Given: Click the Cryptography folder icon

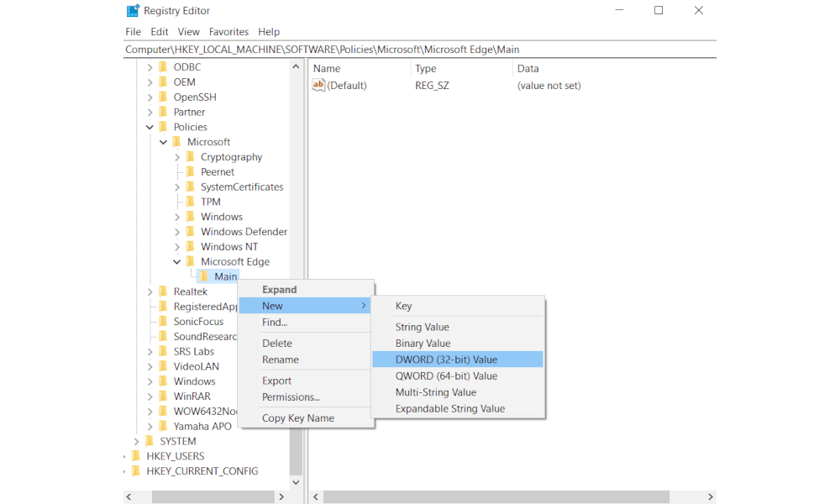Looking at the screenshot, I should 190,157.
